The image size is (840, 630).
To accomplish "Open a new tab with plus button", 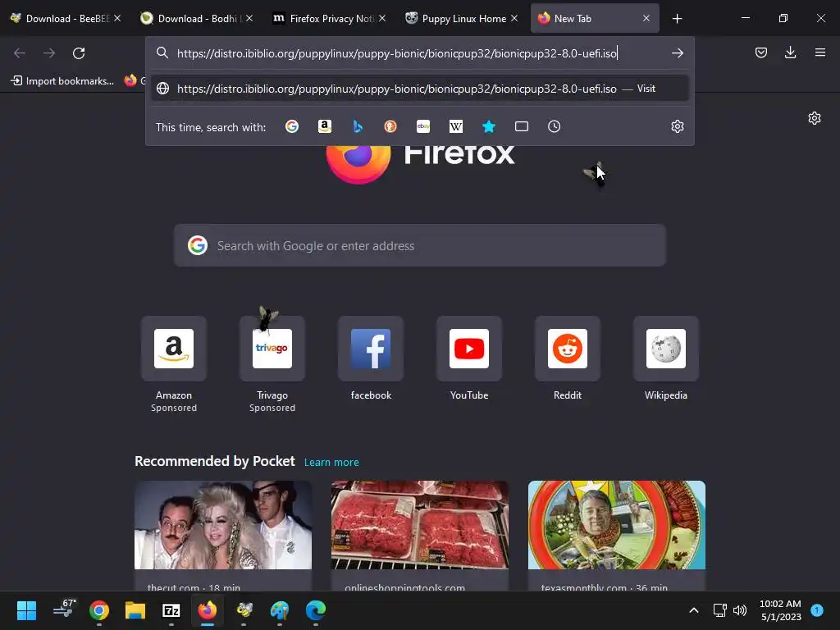I will coord(677,19).
